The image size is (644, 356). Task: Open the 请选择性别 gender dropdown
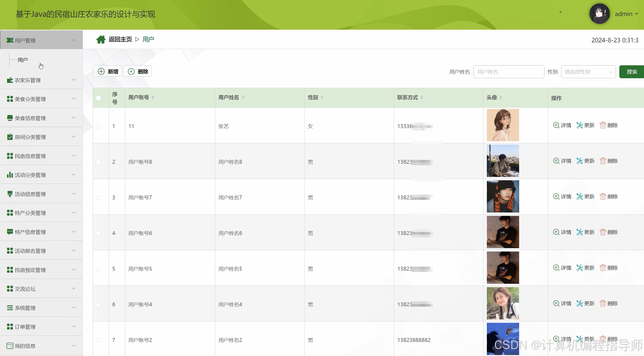click(x=588, y=72)
